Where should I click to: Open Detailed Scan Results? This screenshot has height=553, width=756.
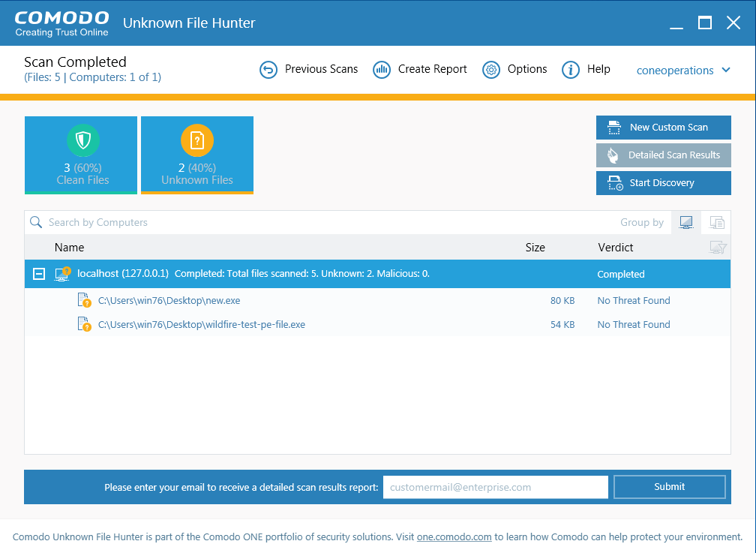[664, 155]
